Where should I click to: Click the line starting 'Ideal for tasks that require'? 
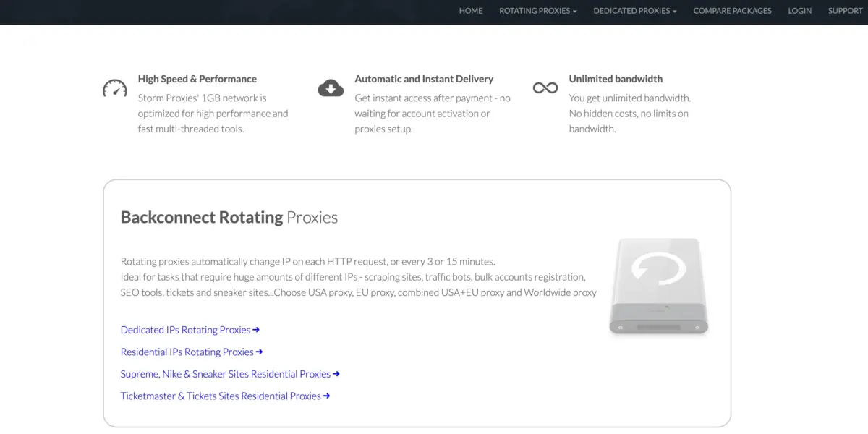[x=353, y=277]
